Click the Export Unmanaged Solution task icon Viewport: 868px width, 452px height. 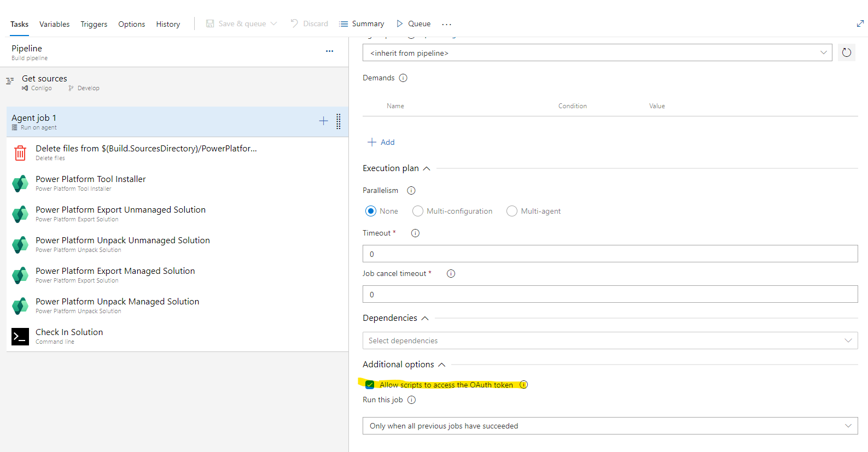point(20,214)
